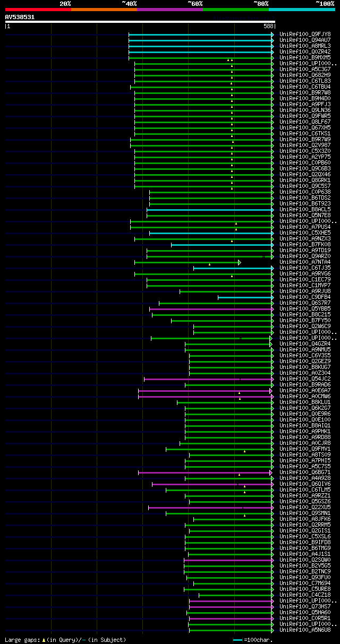
Task: Select label UniRef100_B8C215
Action: [305, 314]
